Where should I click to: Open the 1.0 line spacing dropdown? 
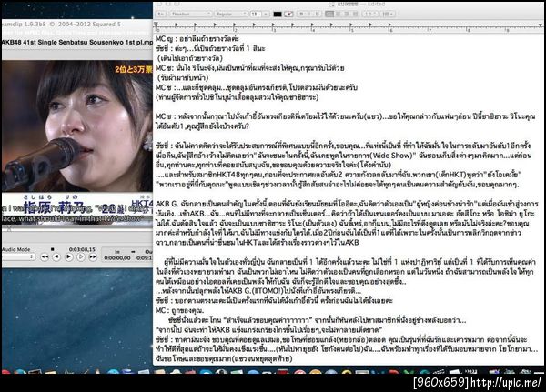coord(370,15)
